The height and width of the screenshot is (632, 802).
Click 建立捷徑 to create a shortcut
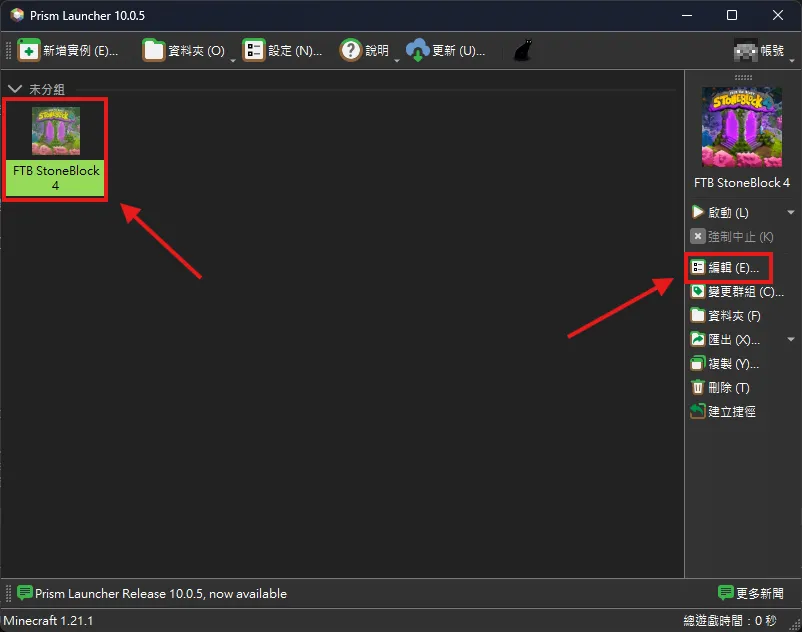731,411
